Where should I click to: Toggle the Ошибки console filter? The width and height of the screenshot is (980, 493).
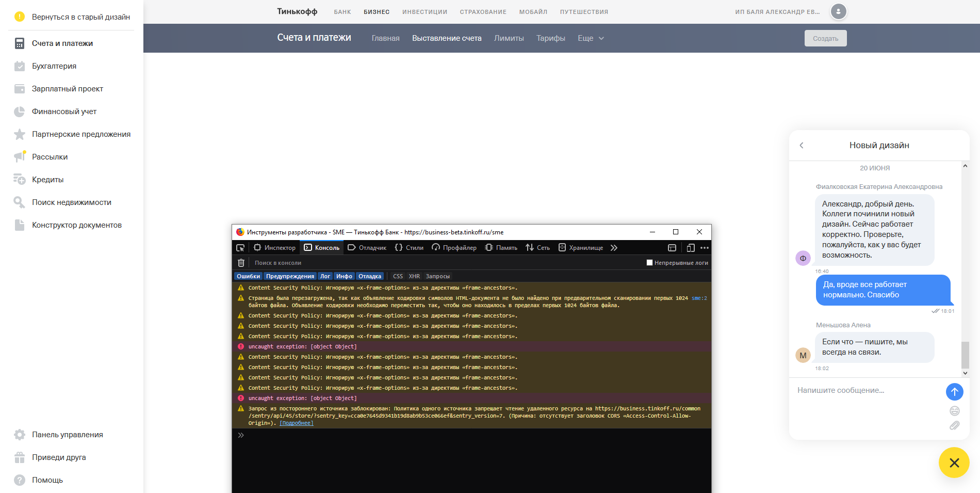point(248,276)
